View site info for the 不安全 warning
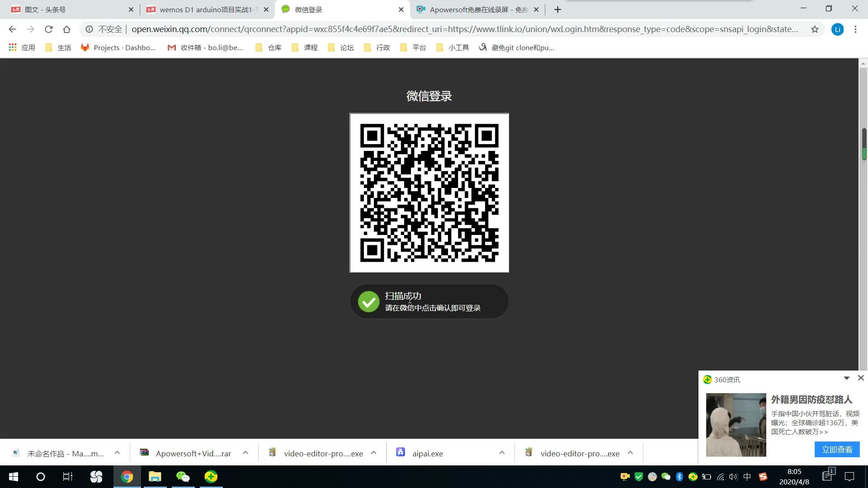Screen dimensions: 868x488 pyautogui.click(x=104, y=29)
